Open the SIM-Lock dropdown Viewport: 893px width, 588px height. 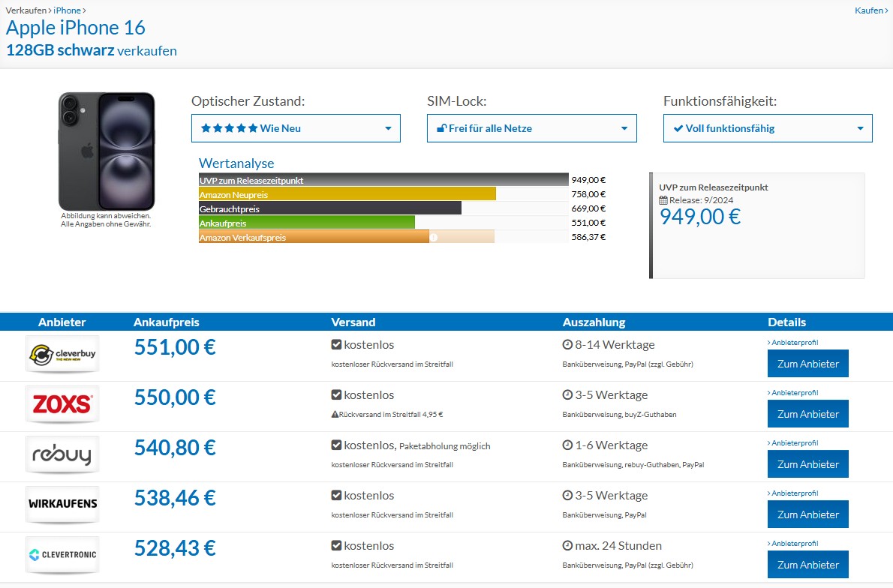(531, 128)
